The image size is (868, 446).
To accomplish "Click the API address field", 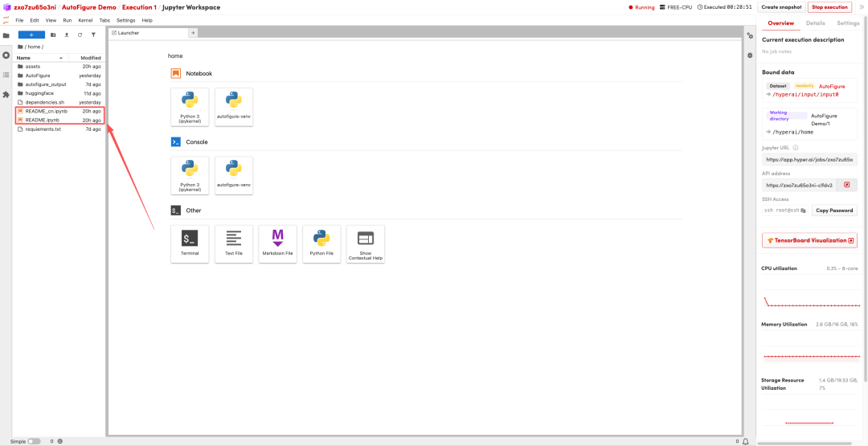I will (800, 185).
